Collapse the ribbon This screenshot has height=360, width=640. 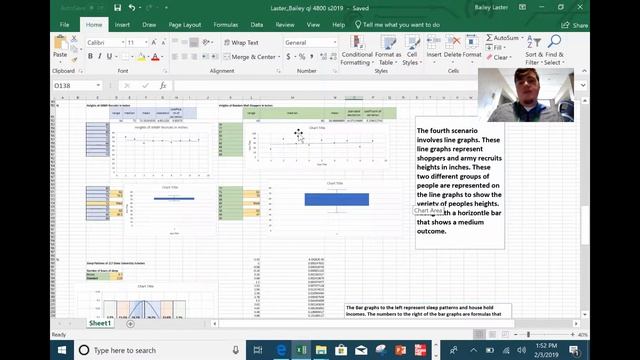[584, 71]
